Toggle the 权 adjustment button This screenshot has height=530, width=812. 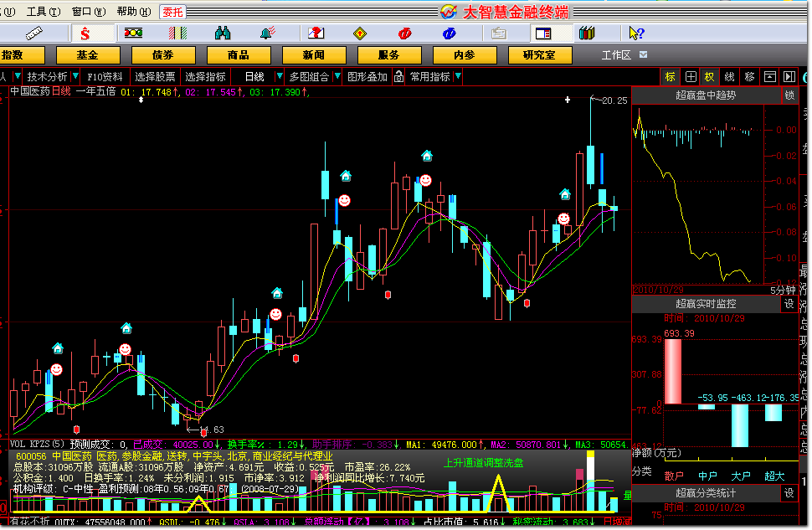[x=709, y=77]
